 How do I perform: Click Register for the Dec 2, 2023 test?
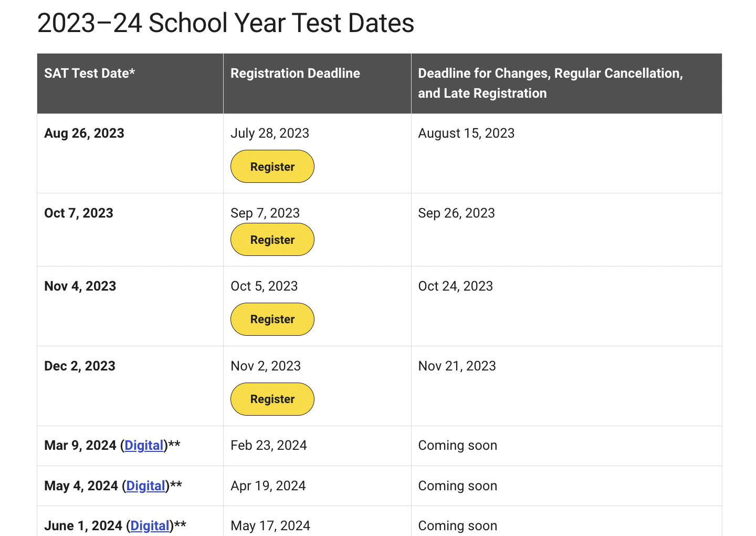[272, 399]
